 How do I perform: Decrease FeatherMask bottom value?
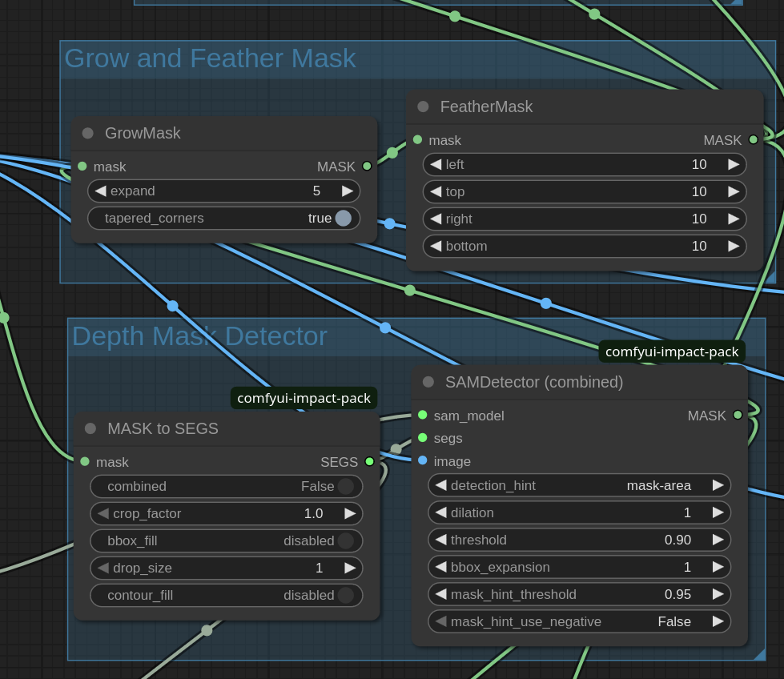coord(436,246)
